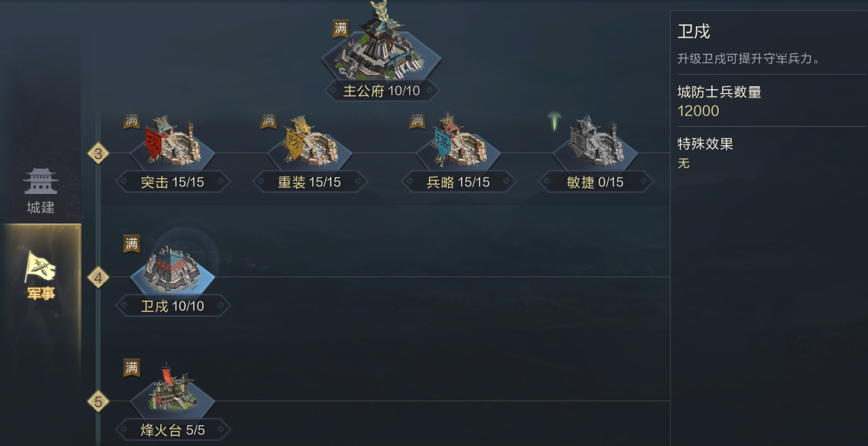
Task: Choose the 兵略 blue-flag barracks icon
Action: click(458, 144)
